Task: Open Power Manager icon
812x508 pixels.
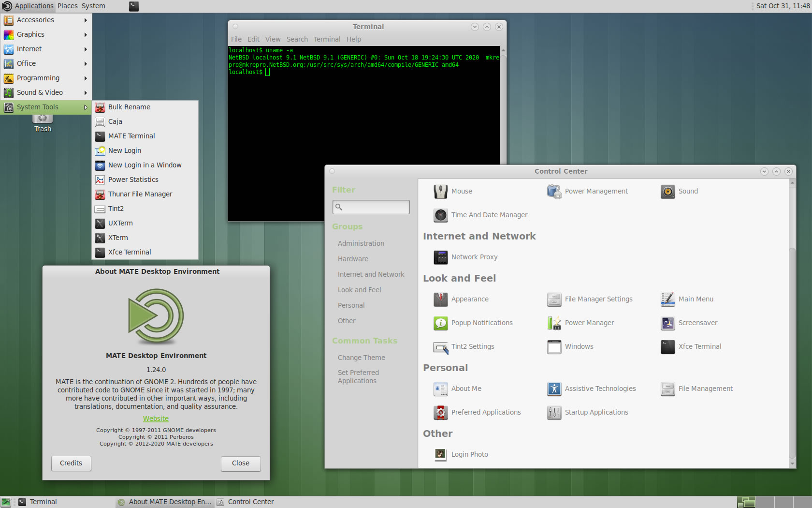Action: [x=554, y=323]
